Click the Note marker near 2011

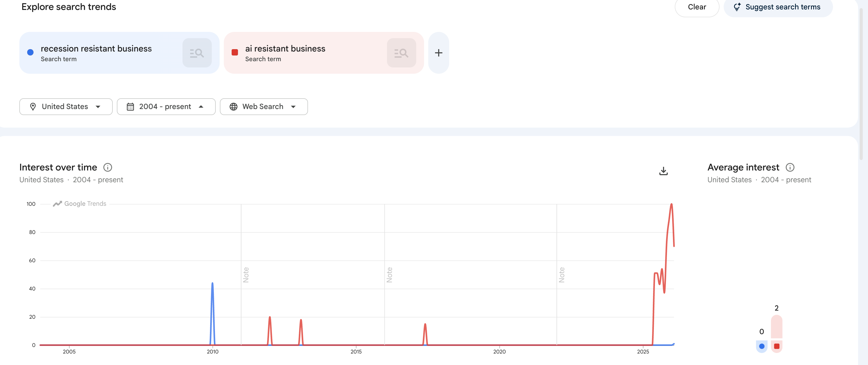pyautogui.click(x=246, y=275)
